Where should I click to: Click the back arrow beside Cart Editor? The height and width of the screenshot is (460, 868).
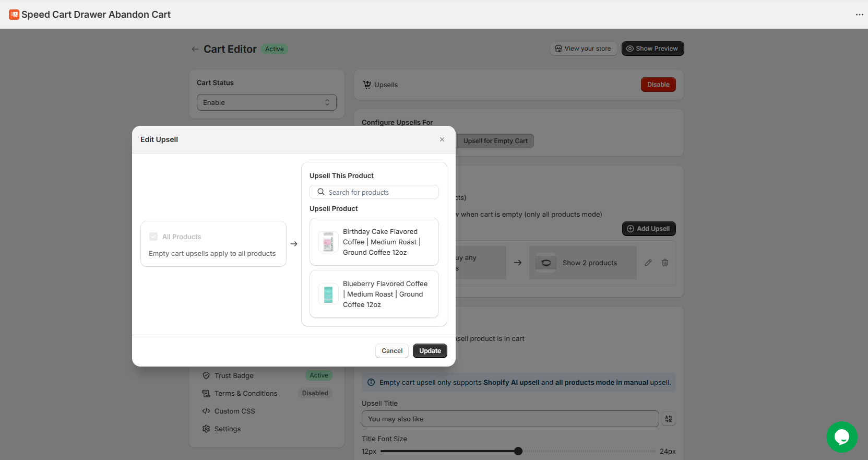coord(195,49)
